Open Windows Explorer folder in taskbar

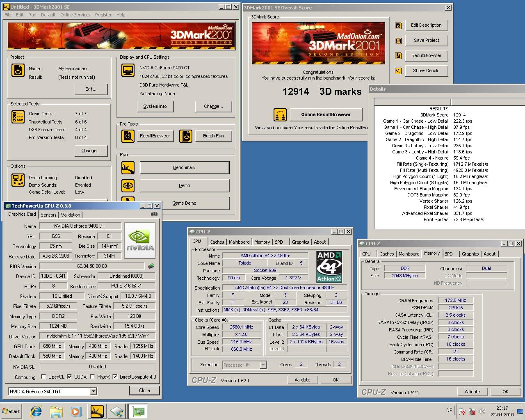tap(56, 411)
